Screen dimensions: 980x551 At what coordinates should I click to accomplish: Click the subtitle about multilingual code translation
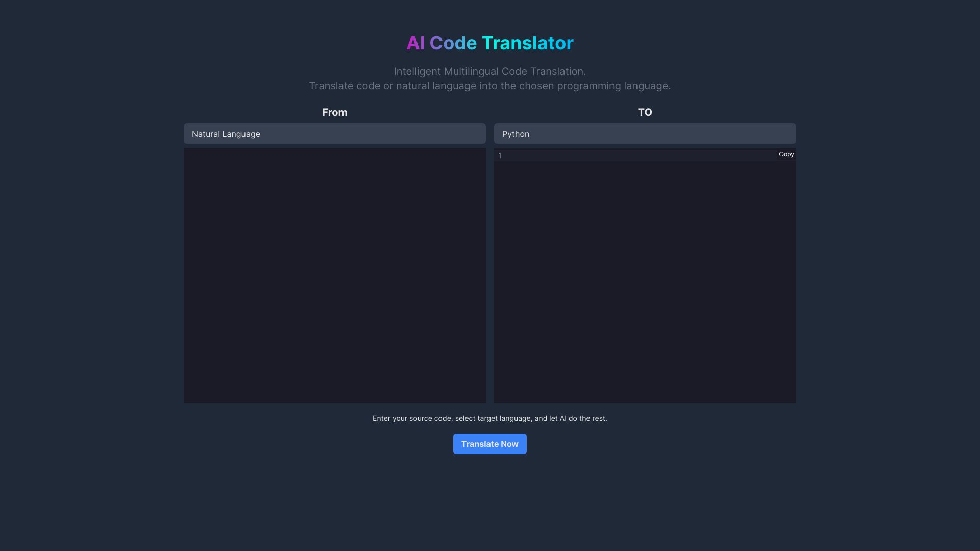[489, 78]
